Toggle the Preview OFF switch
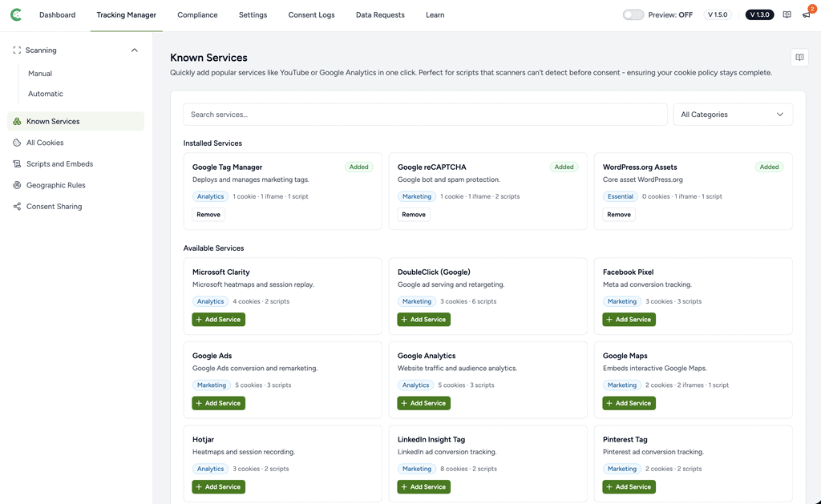This screenshot has height=504, width=821. pyautogui.click(x=633, y=14)
